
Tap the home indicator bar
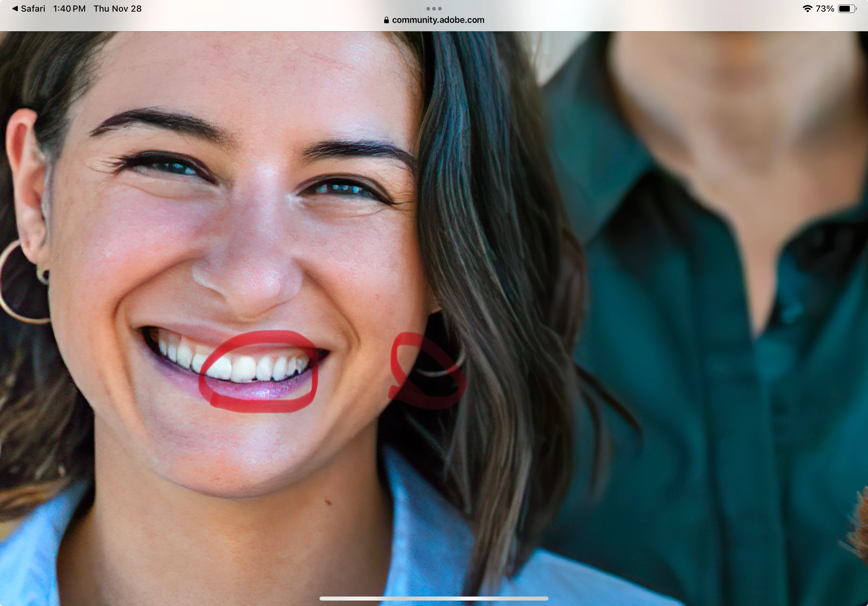434,598
